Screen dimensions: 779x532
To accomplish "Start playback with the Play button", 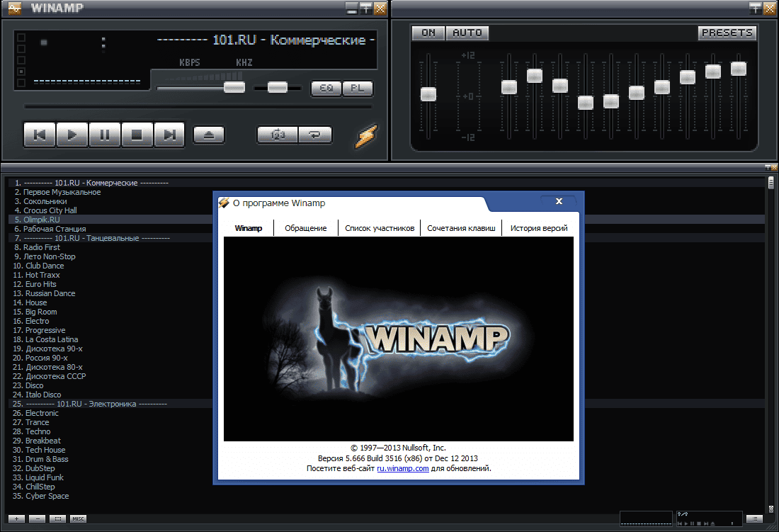I will pyautogui.click(x=72, y=135).
